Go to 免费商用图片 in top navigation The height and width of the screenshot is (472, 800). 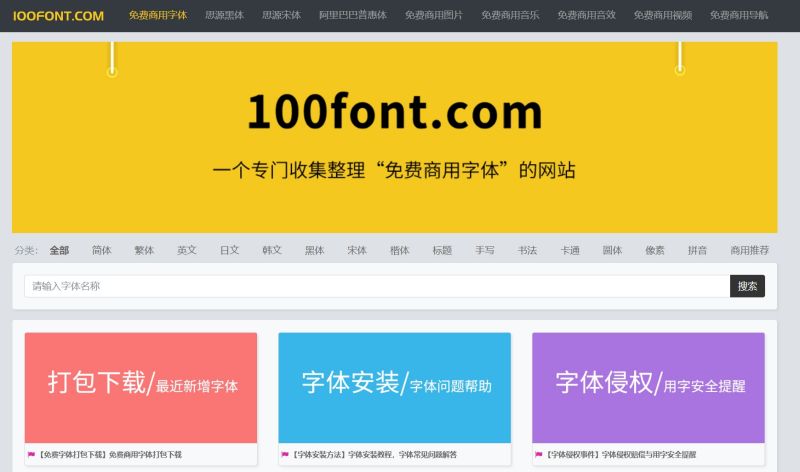click(434, 15)
